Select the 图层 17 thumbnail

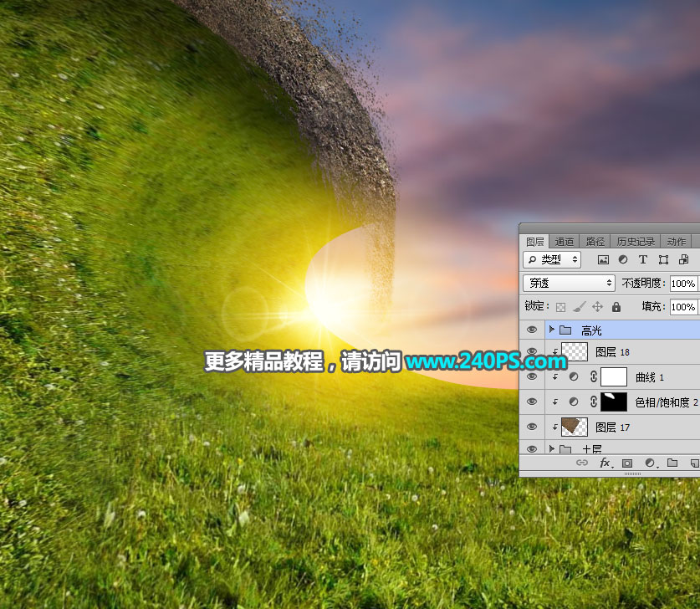575,427
